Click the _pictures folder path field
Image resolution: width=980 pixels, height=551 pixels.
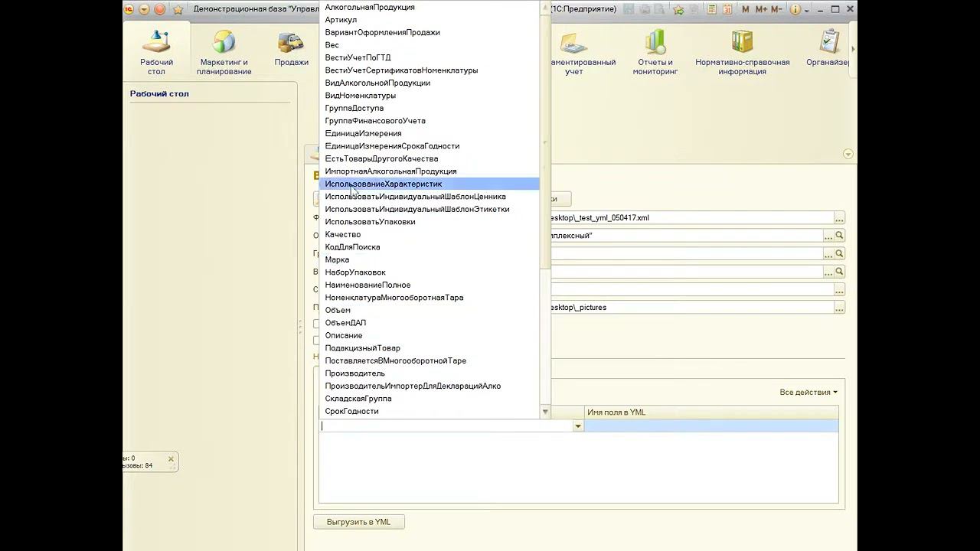tap(691, 308)
